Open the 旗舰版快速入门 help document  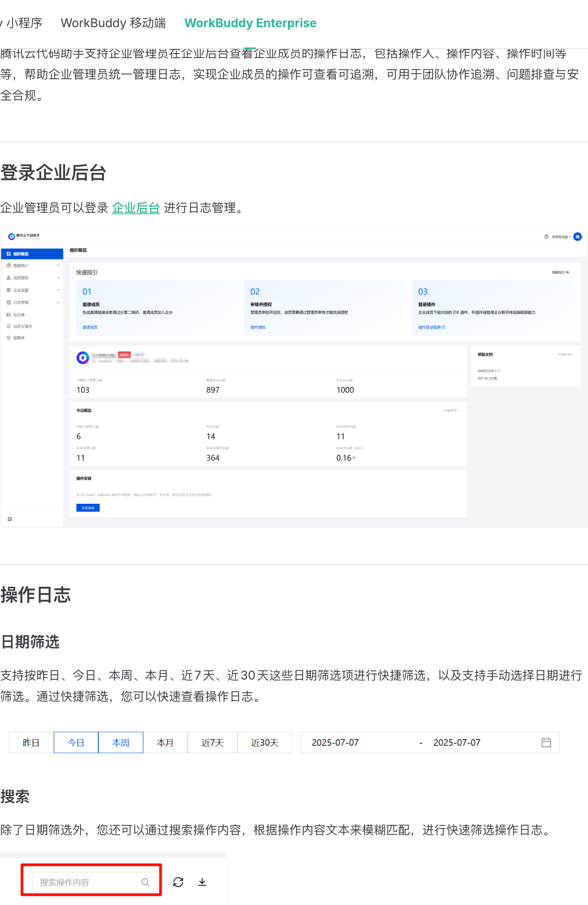point(489,371)
